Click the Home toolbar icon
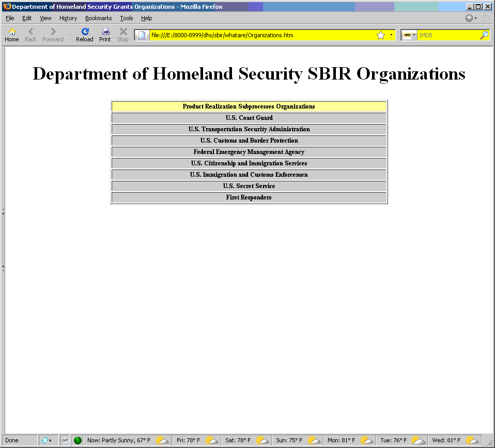 (x=12, y=35)
